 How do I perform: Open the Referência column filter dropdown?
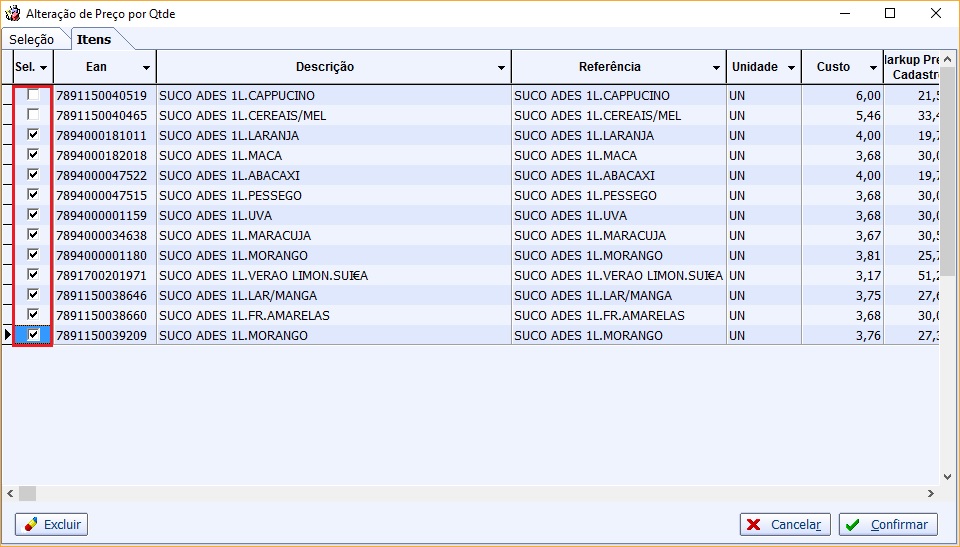(x=716, y=67)
